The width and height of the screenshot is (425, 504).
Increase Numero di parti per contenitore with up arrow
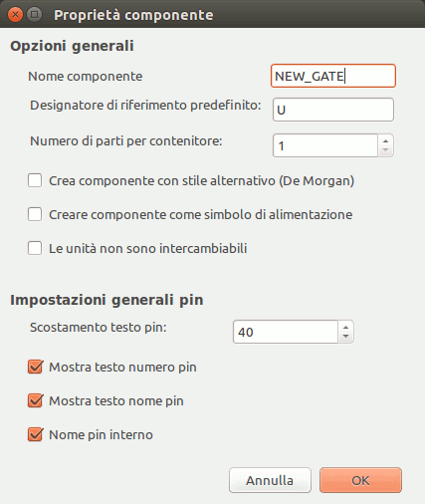point(385,140)
